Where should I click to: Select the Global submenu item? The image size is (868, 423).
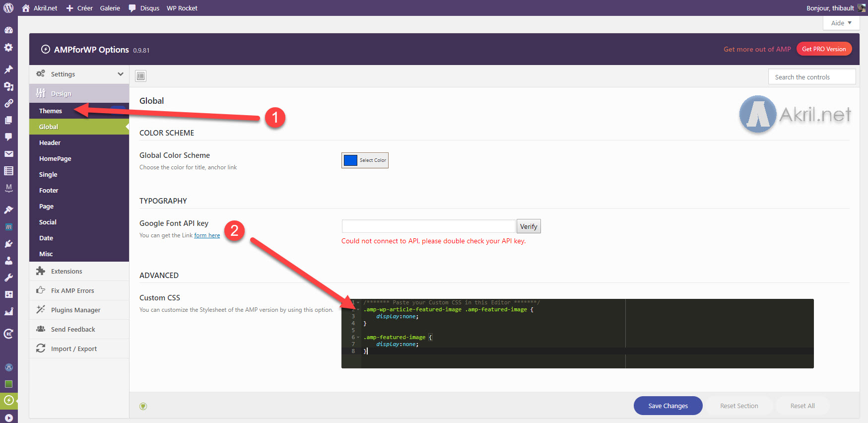pyautogui.click(x=79, y=127)
